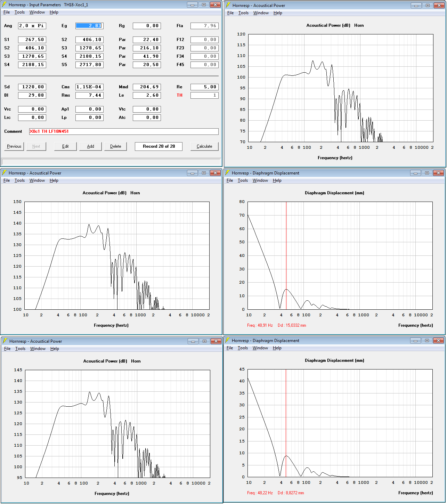Click the Rg input field
Viewport: 447px width, 504px height.
click(147, 26)
